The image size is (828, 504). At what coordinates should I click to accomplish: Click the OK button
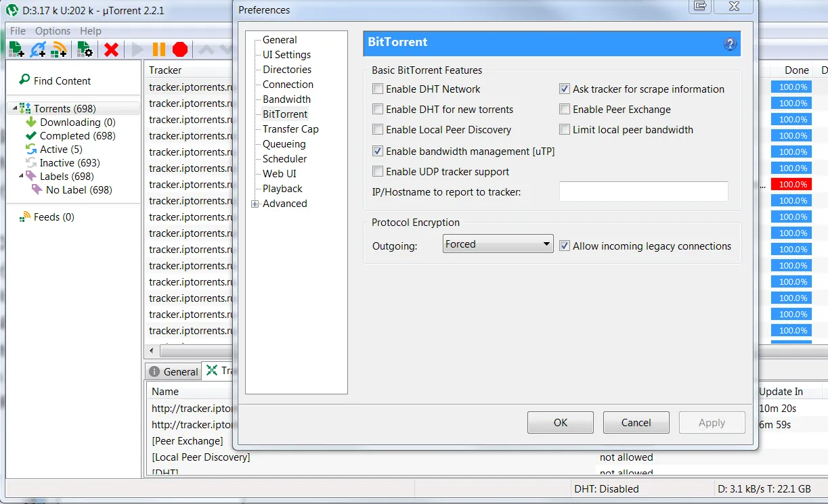tap(561, 422)
